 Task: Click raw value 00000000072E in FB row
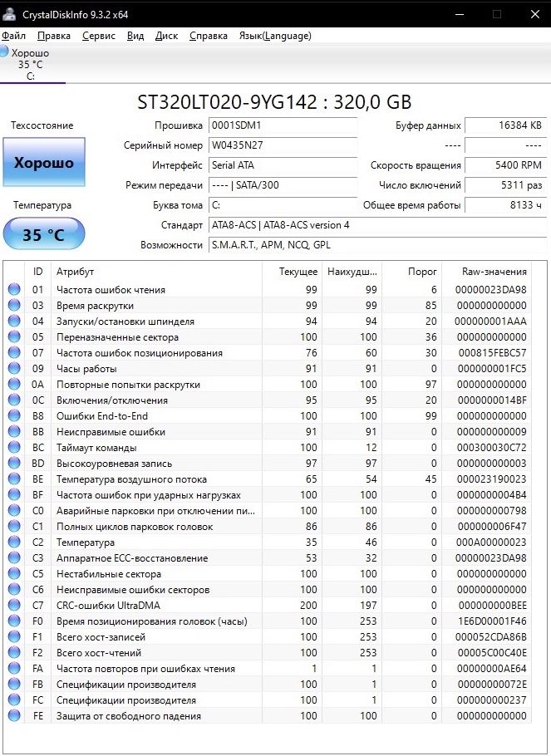492,685
